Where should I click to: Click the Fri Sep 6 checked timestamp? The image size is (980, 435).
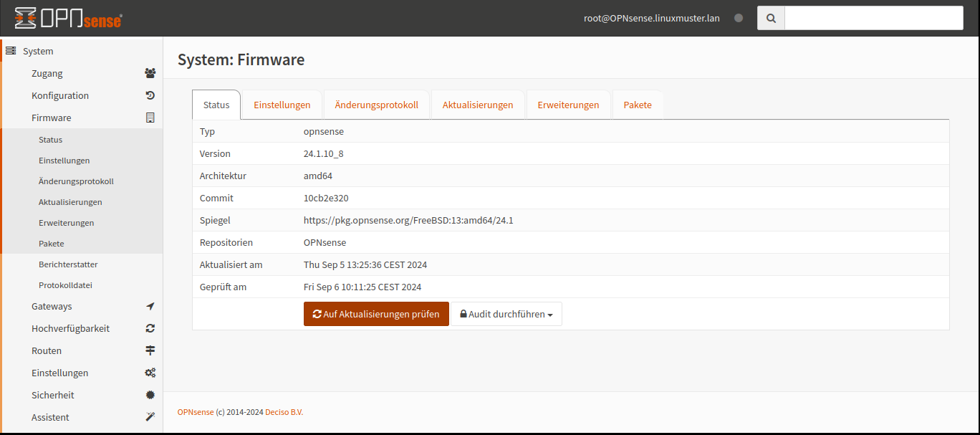tap(362, 287)
